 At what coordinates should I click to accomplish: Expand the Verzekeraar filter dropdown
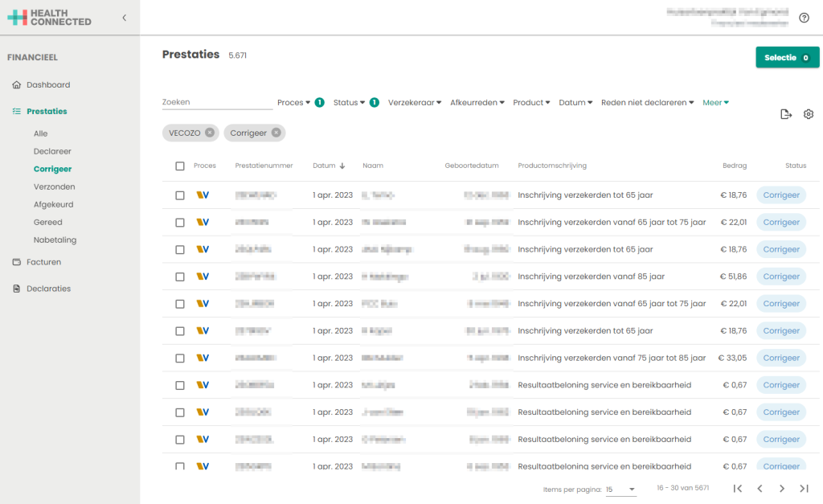click(x=415, y=103)
